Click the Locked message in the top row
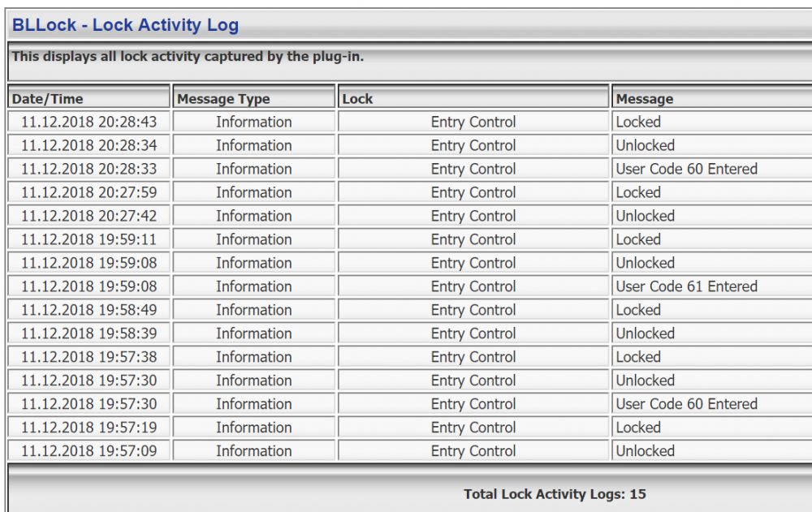This screenshot has height=512, width=812. [x=638, y=123]
